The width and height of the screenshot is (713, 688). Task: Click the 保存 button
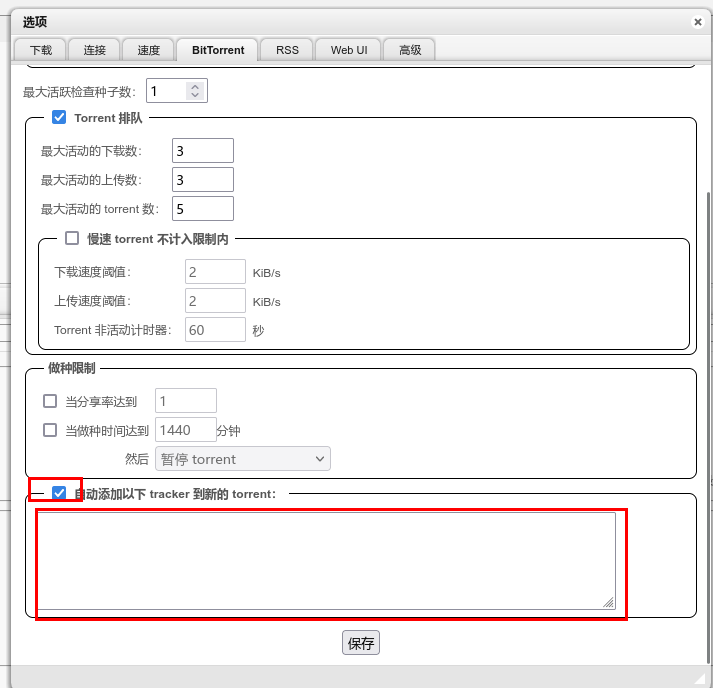(x=361, y=643)
